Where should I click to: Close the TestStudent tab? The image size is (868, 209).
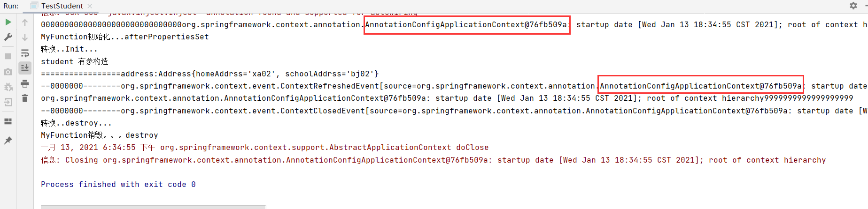coord(90,6)
